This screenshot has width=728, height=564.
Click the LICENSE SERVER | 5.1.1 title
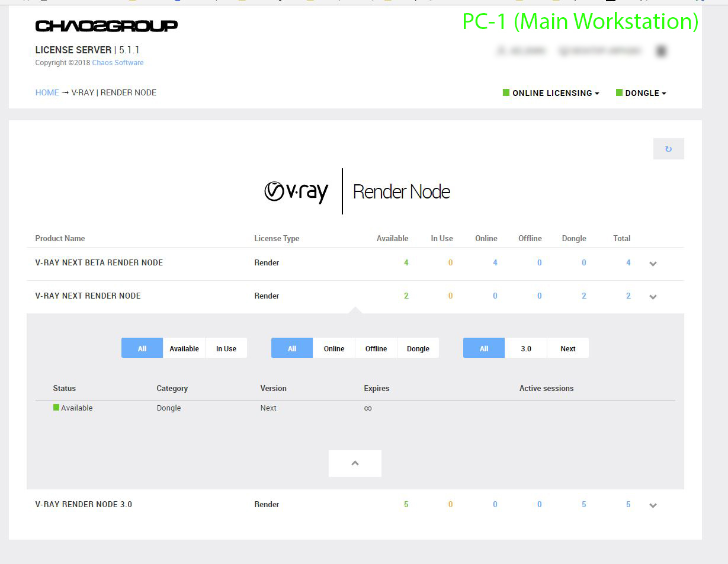click(x=88, y=50)
